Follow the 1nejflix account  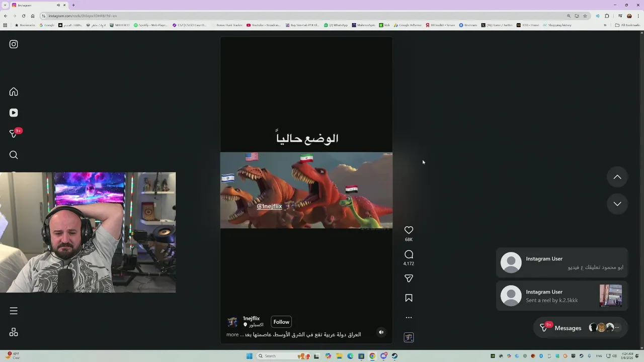coord(281,322)
